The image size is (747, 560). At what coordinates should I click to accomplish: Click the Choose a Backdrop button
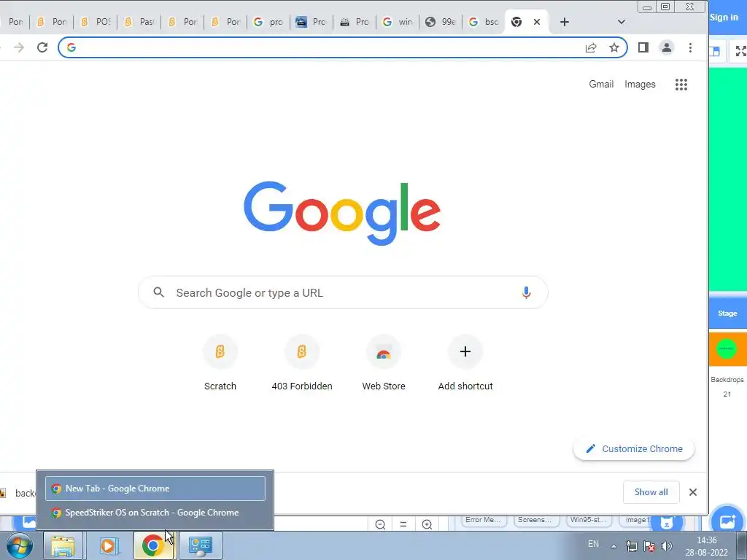(727, 521)
